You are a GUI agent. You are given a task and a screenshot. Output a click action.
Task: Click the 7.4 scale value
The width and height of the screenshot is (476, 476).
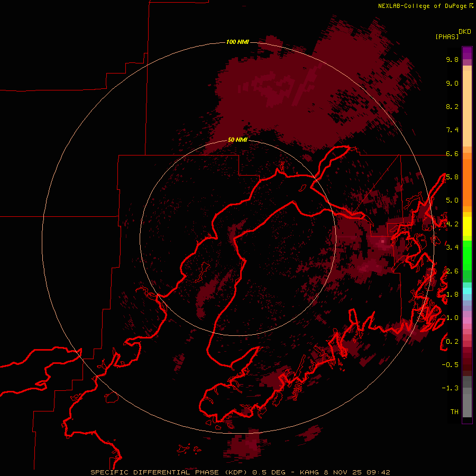point(452,130)
